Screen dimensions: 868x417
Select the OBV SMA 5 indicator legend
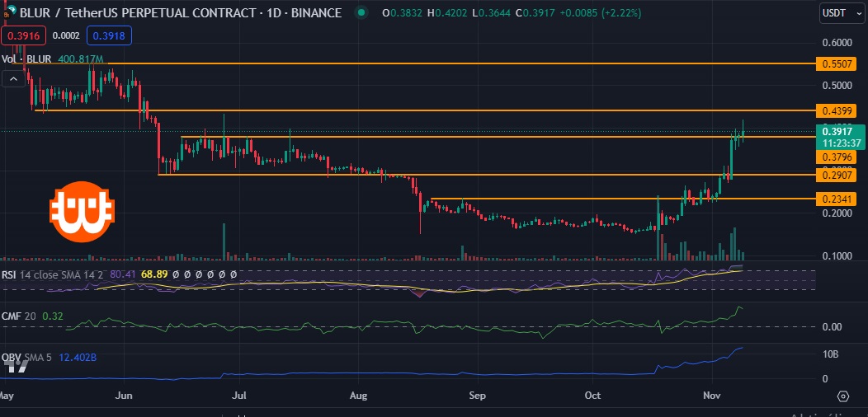26,358
